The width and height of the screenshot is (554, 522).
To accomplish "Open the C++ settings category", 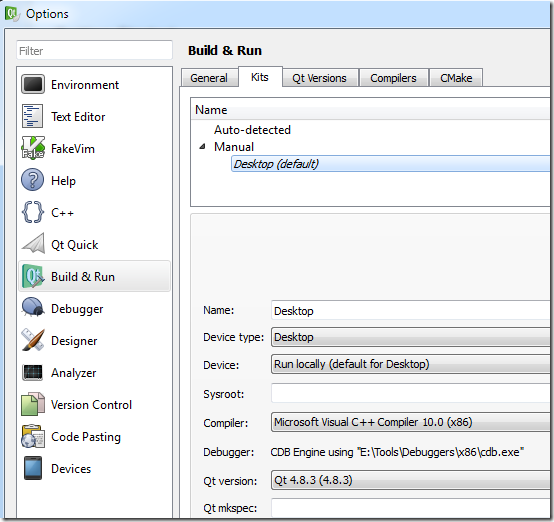I will (94, 212).
